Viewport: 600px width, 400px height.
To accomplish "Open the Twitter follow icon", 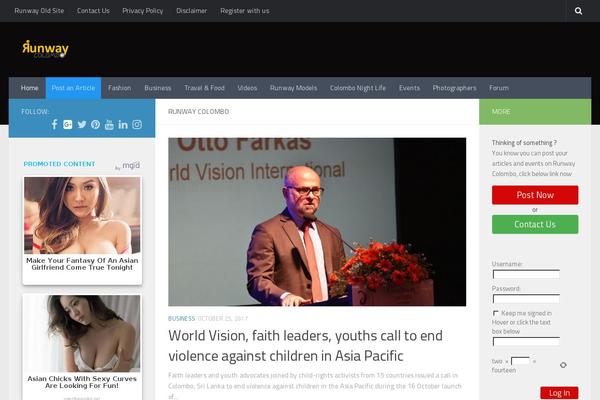I will pos(82,124).
